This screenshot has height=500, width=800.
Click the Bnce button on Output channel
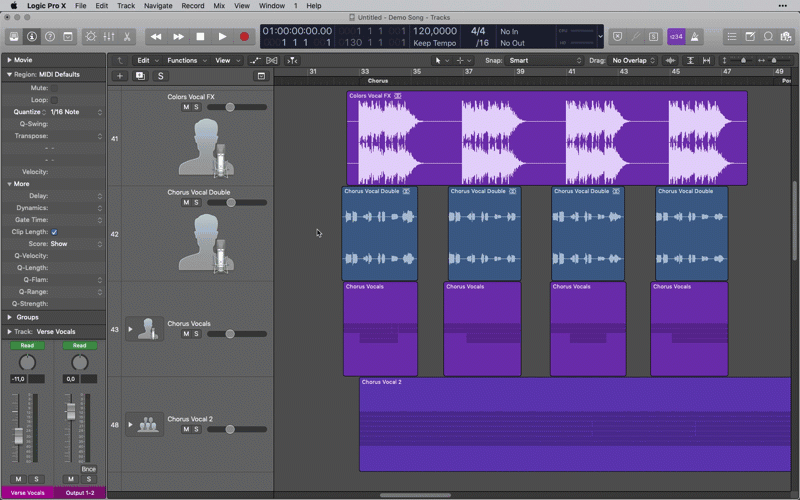[x=89, y=469]
